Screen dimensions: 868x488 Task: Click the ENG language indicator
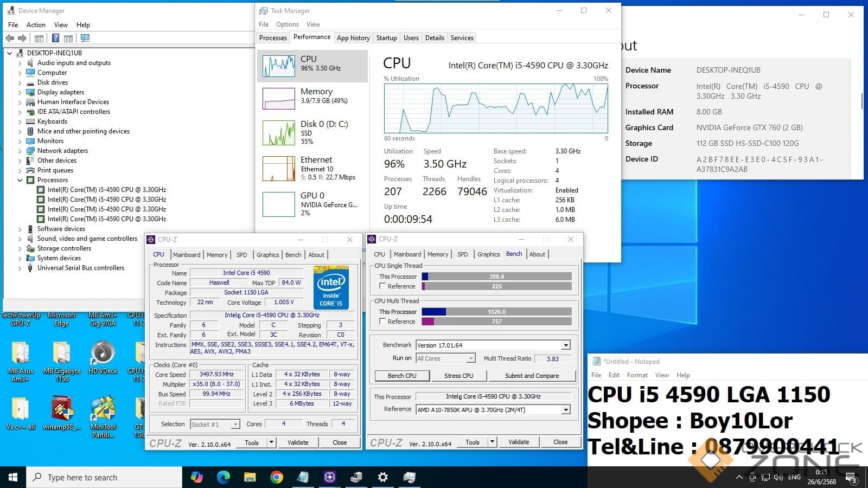[x=794, y=477]
